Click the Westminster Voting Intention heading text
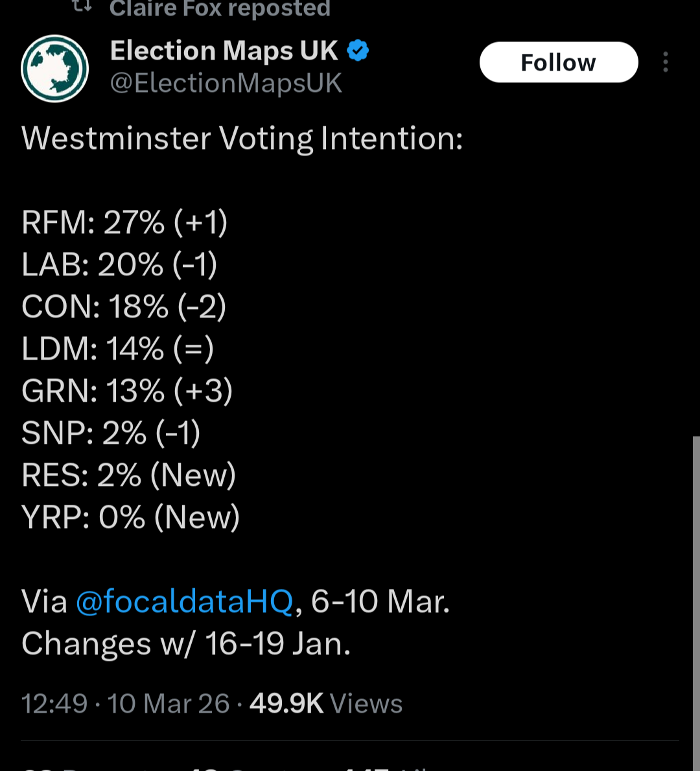Image resolution: width=700 pixels, height=771 pixels. 242,139
